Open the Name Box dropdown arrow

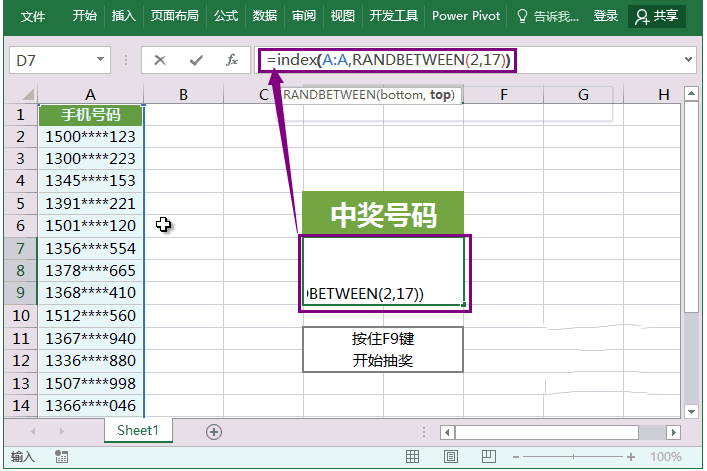(x=100, y=59)
